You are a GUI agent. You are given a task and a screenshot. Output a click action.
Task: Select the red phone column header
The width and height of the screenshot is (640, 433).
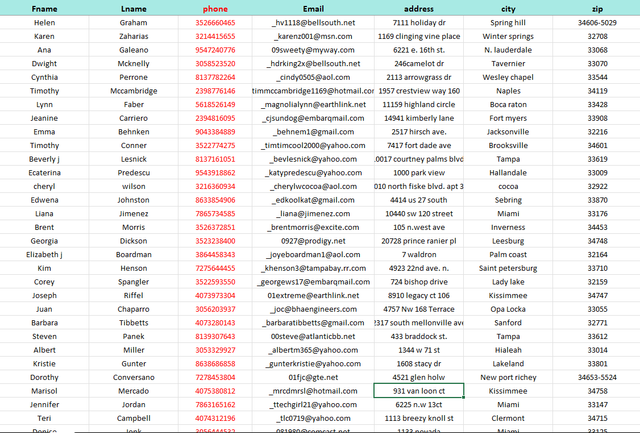click(215, 9)
